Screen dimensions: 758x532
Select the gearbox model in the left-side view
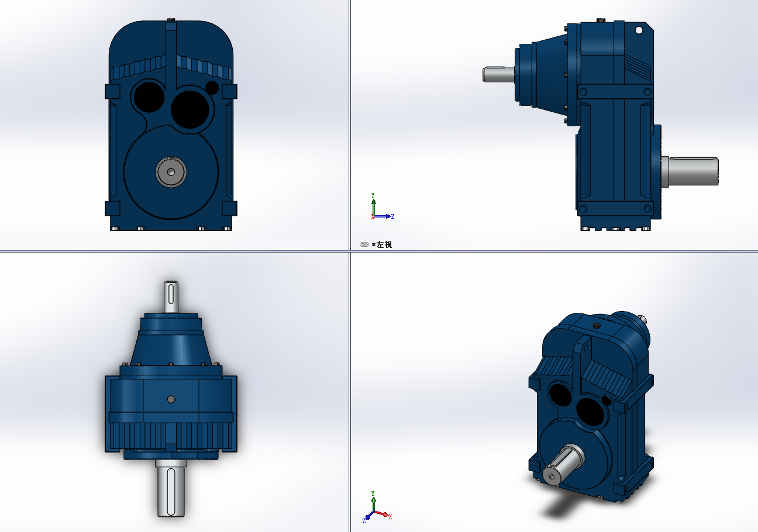coord(600,125)
